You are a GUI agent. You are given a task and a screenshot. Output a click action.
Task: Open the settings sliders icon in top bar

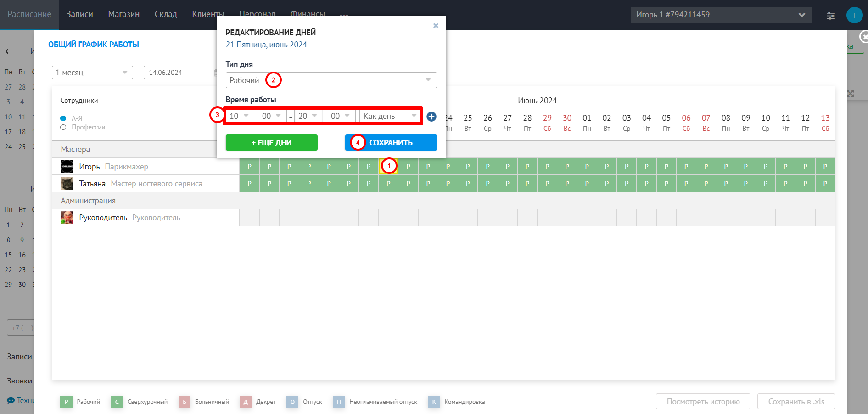point(831,16)
